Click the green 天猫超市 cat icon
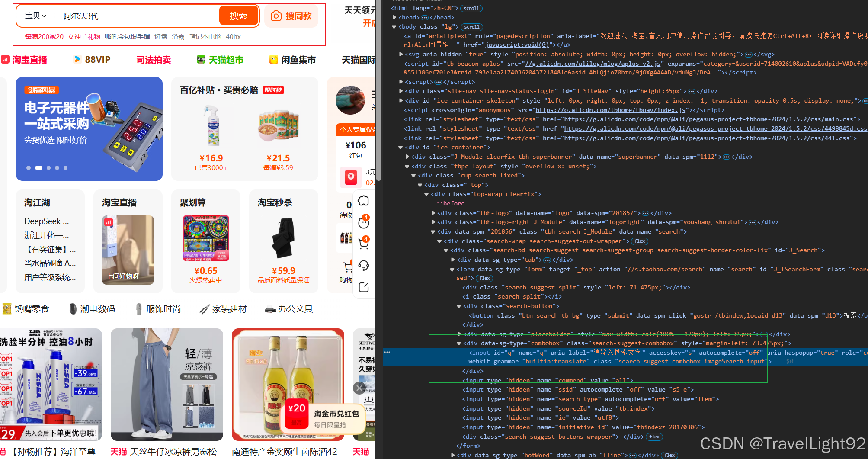The image size is (868, 459). click(201, 59)
